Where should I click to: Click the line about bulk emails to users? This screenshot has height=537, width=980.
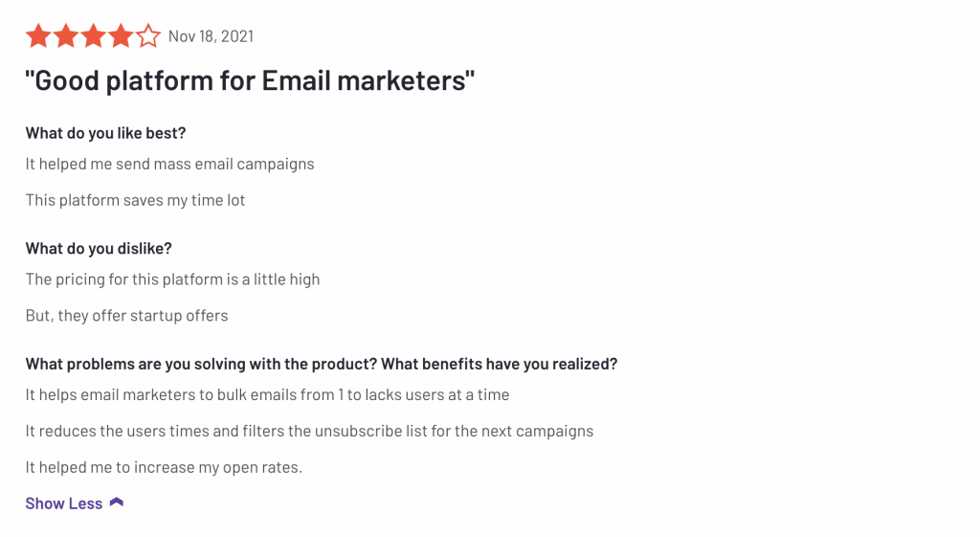[267, 394]
